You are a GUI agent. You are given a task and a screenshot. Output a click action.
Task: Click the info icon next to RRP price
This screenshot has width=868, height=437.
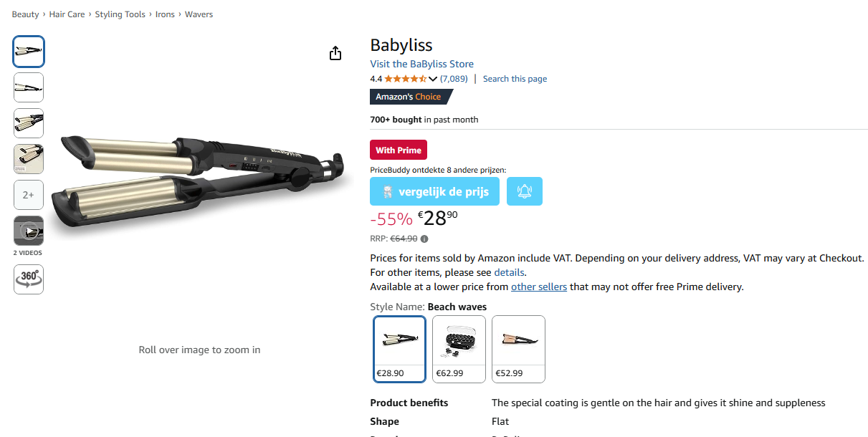click(426, 239)
